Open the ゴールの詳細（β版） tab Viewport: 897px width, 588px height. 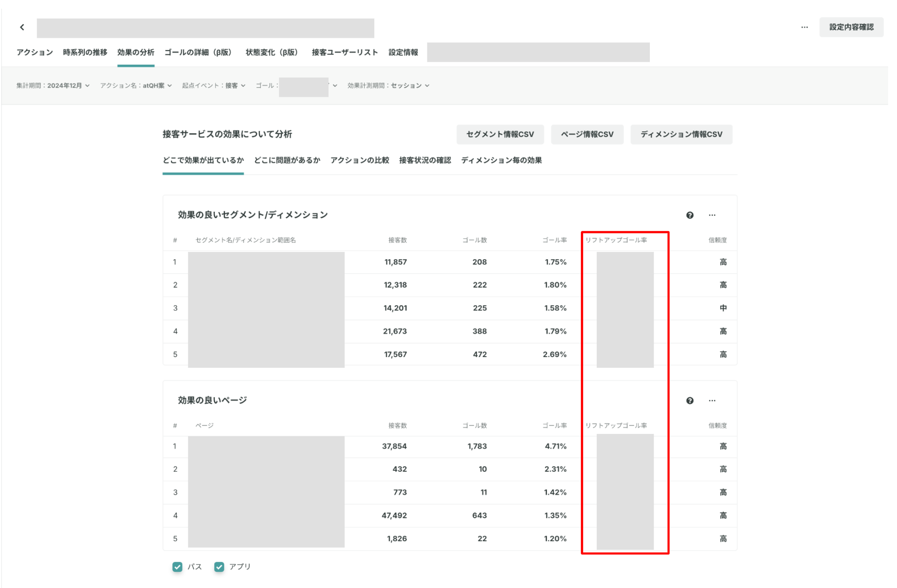point(199,52)
